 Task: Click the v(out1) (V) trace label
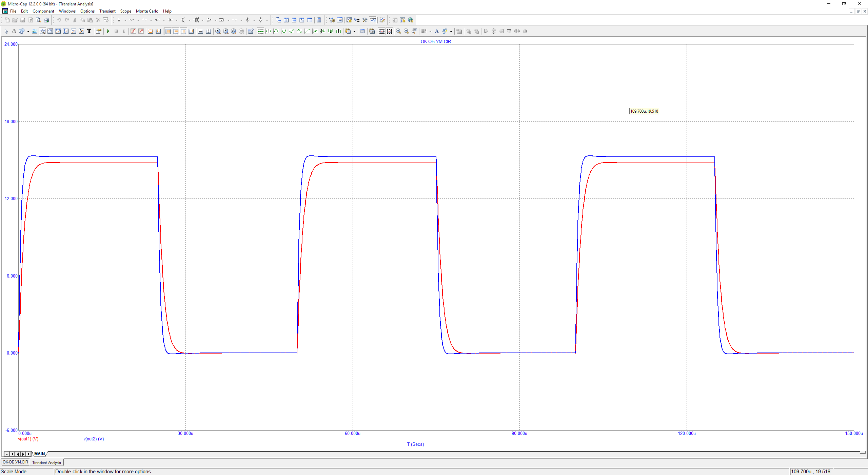[x=28, y=439]
